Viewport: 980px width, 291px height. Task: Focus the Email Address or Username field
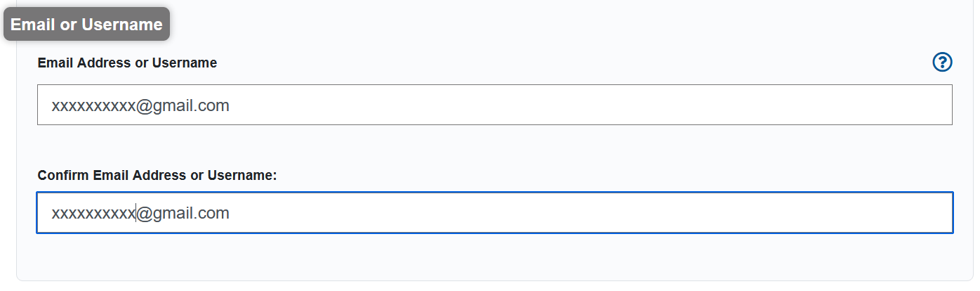494,105
